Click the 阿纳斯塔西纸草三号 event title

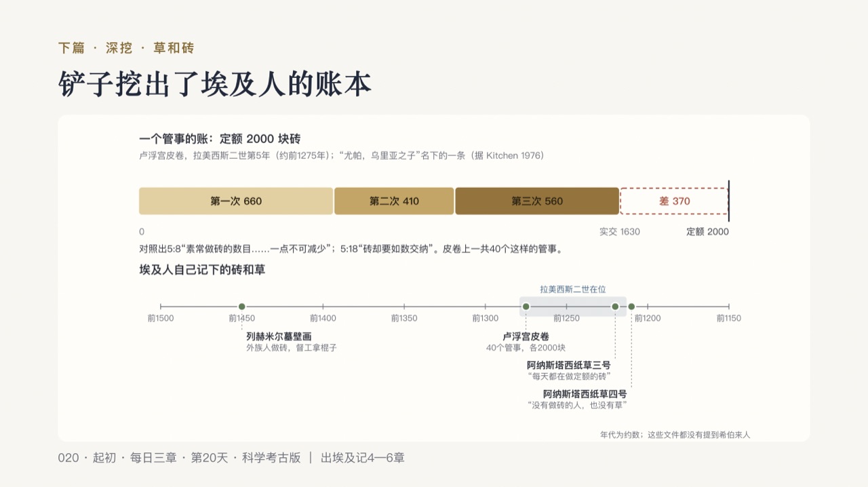tap(569, 365)
